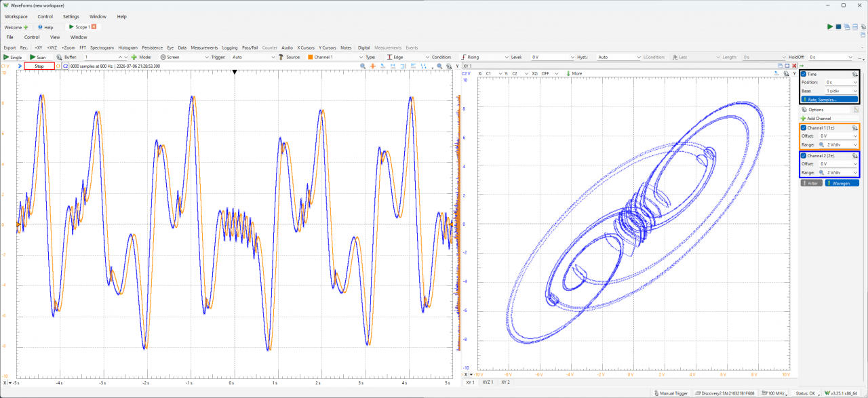
Task: Click the trigger hammer icon beside Auto
Action: coord(281,57)
